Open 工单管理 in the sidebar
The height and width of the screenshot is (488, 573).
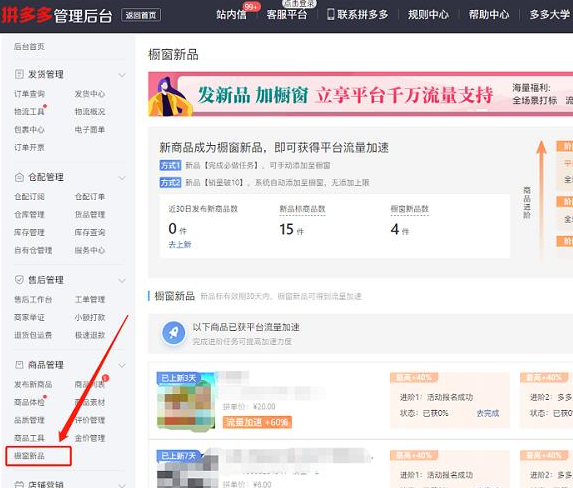pos(90,299)
